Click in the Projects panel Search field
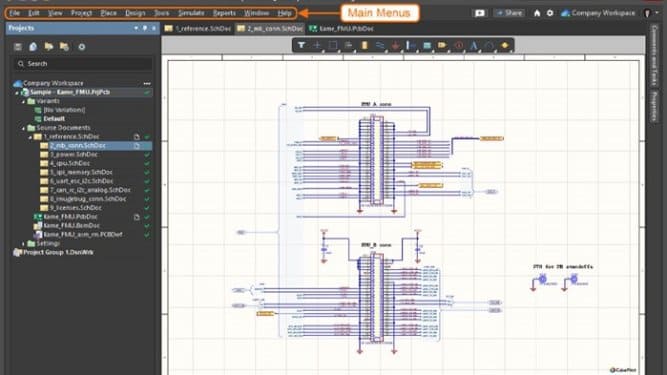The image size is (667, 375). pos(83,64)
